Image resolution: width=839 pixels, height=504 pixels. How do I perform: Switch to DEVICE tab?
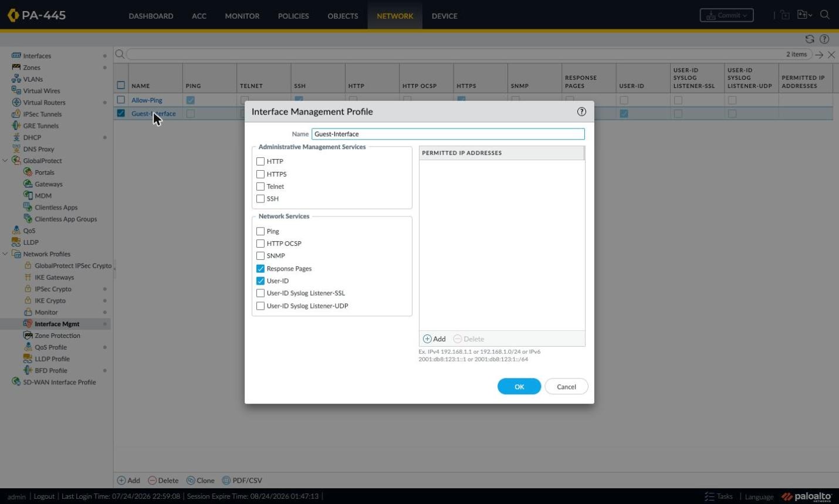(x=445, y=16)
